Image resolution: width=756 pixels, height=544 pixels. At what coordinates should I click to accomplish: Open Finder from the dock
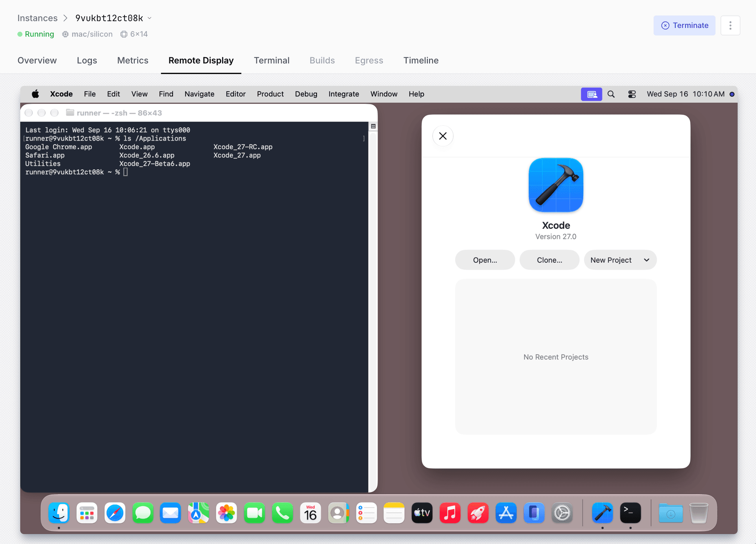coord(59,513)
